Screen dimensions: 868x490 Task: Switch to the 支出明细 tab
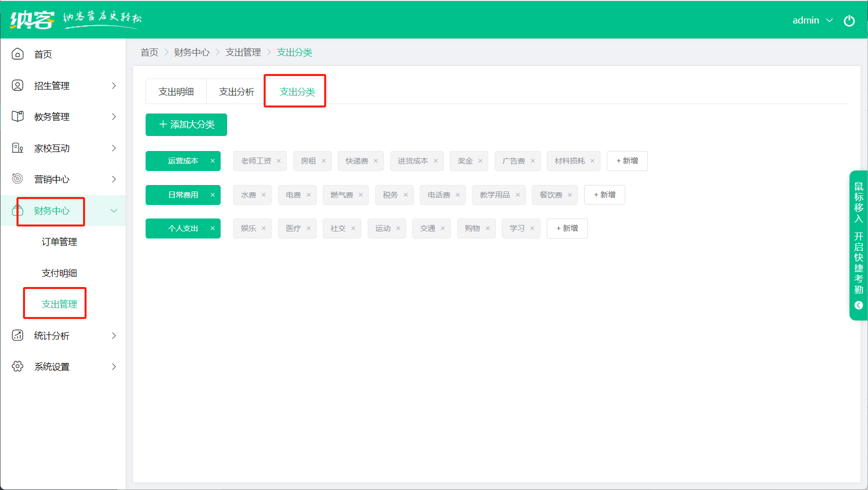point(176,91)
